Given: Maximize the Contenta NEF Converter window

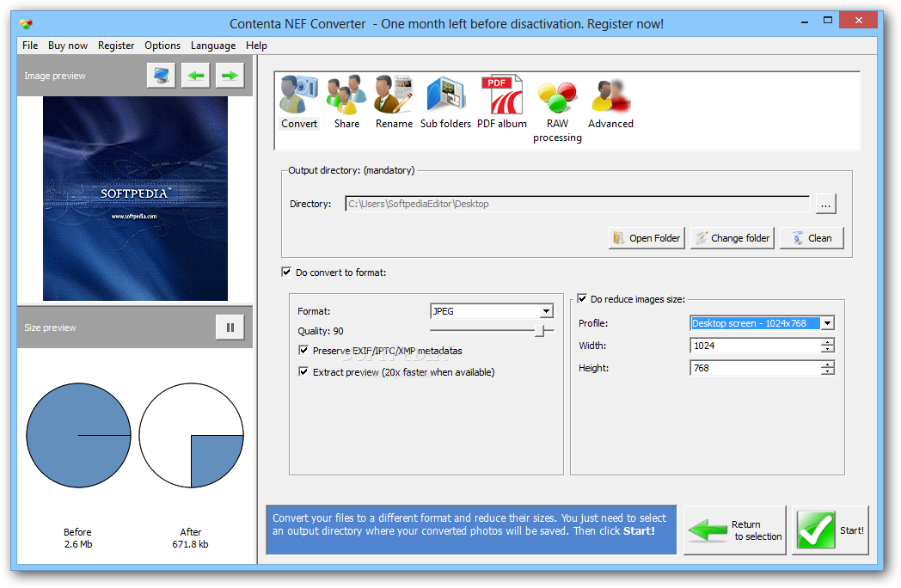Looking at the screenshot, I should click(x=827, y=20).
